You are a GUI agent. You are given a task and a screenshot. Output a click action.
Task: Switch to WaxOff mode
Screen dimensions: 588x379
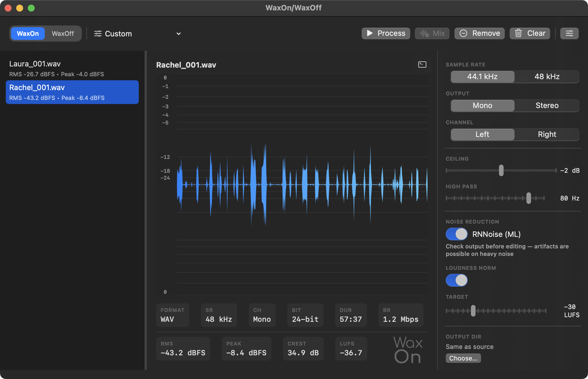tap(63, 34)
